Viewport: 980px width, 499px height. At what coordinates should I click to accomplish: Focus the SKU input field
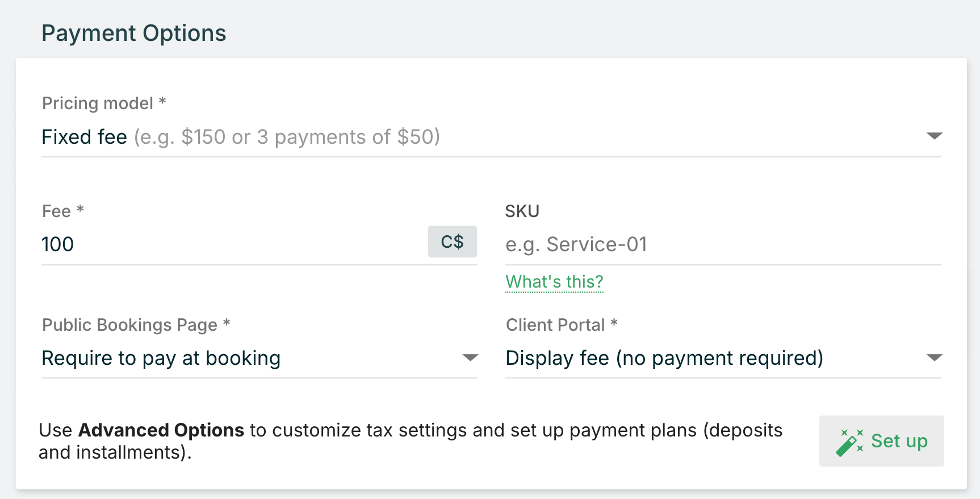pyautogui.click(x=723, y=244)
